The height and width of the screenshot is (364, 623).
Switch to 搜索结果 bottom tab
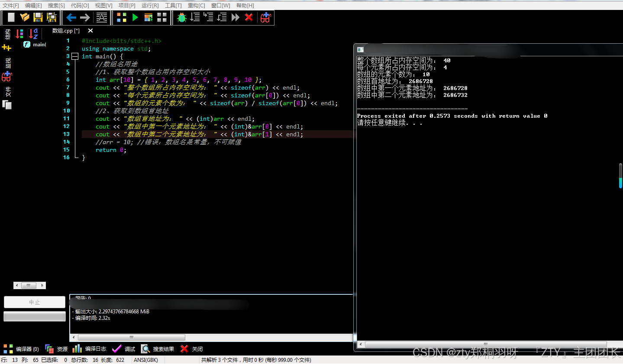(158, 349)
